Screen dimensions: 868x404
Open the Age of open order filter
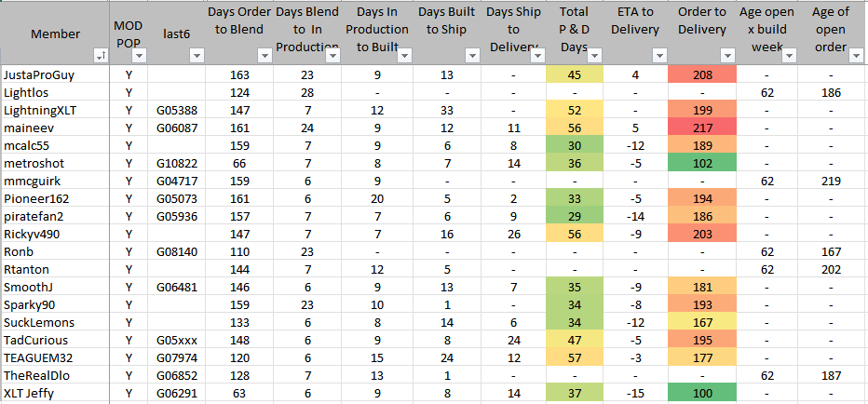click(854, 57)
